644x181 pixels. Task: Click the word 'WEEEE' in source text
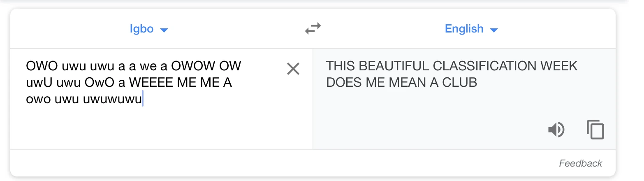point(151,83)
